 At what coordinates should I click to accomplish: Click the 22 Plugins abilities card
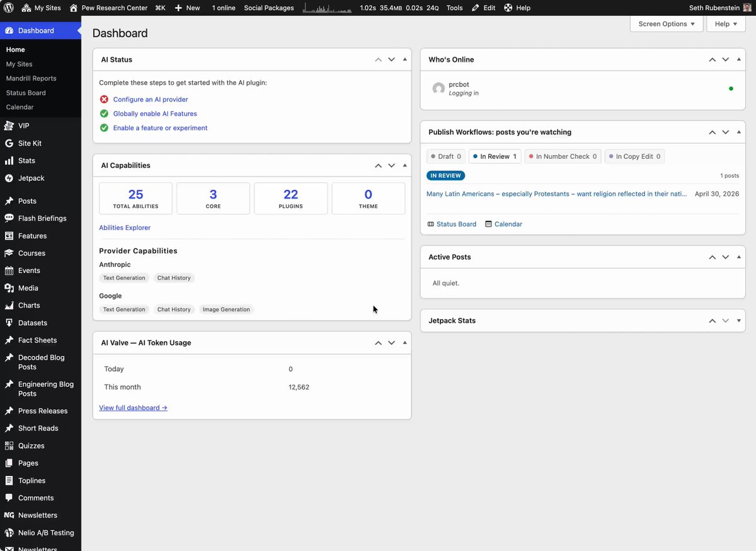point(290,199)
